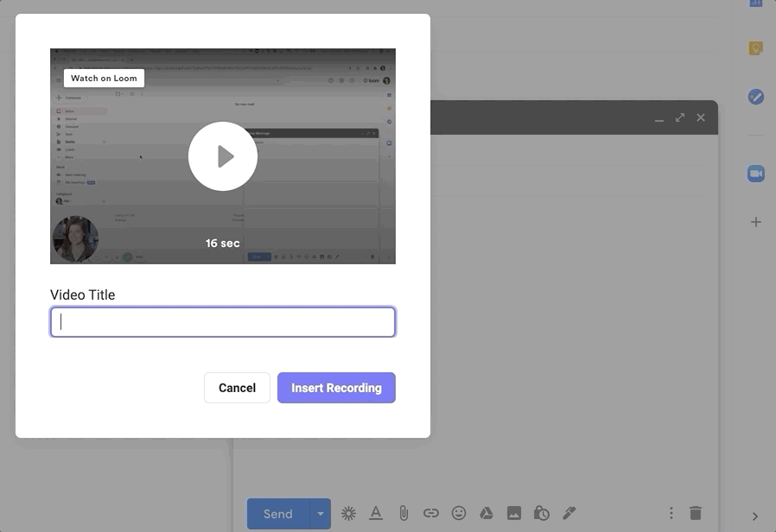
Task: Click the Send email button
Action: 277,514
